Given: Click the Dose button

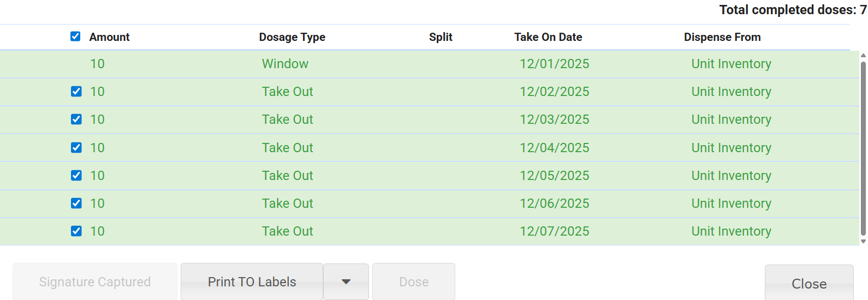Looking at the screenshot, I should (414, 281).
